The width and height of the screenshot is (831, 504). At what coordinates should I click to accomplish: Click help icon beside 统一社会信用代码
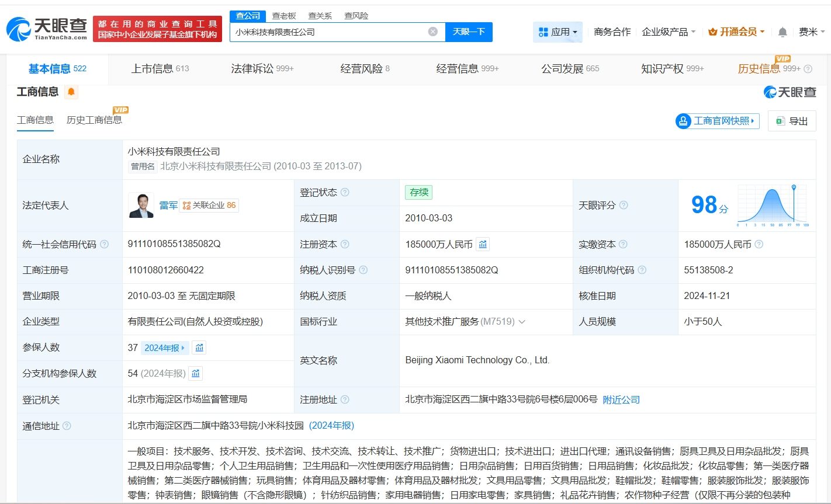click(x=104, y=244)
